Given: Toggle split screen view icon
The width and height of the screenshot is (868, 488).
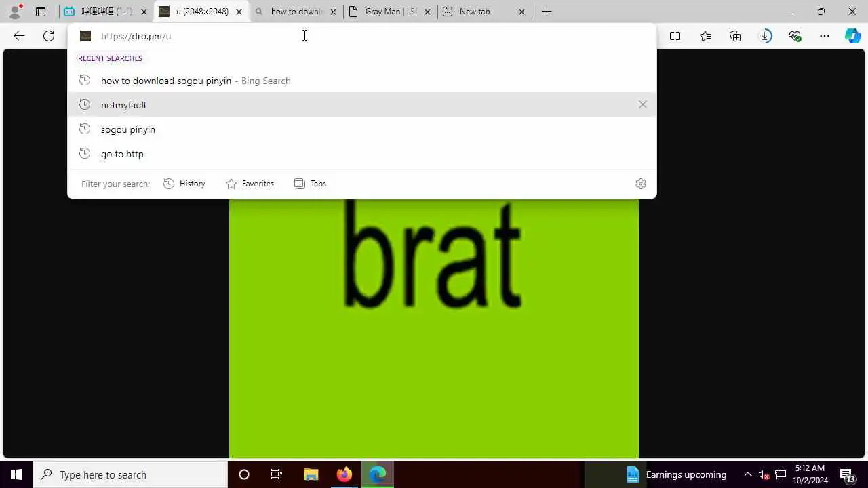Looking at the screenshot, I should click(675, 36).
